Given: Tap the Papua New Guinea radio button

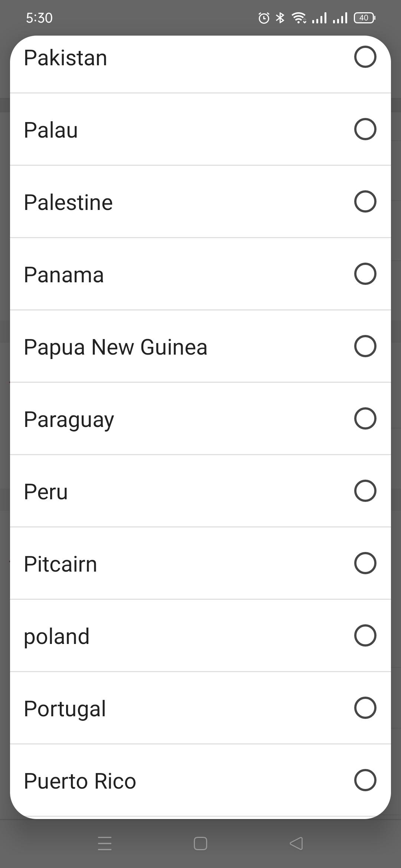Looking at the screenshot, I should [x=365, y=346].
